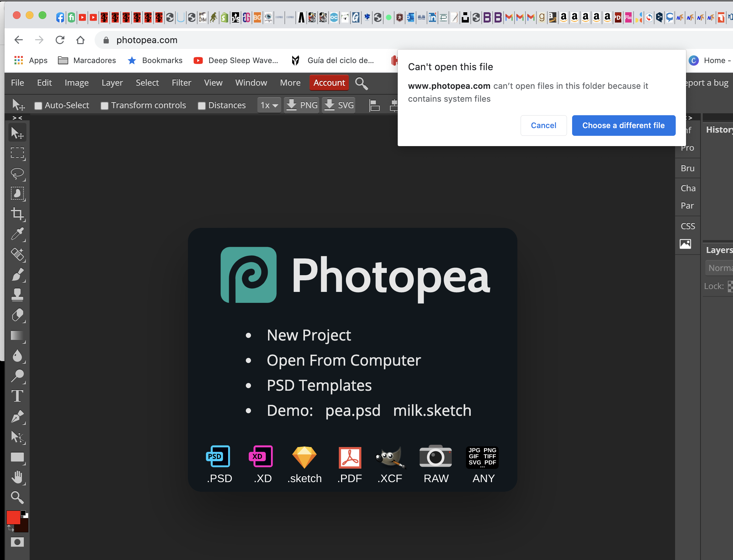The image size is (733, 560).
Task: Open the Normal blend mode dropdown
Action: (x=719, y=268)
